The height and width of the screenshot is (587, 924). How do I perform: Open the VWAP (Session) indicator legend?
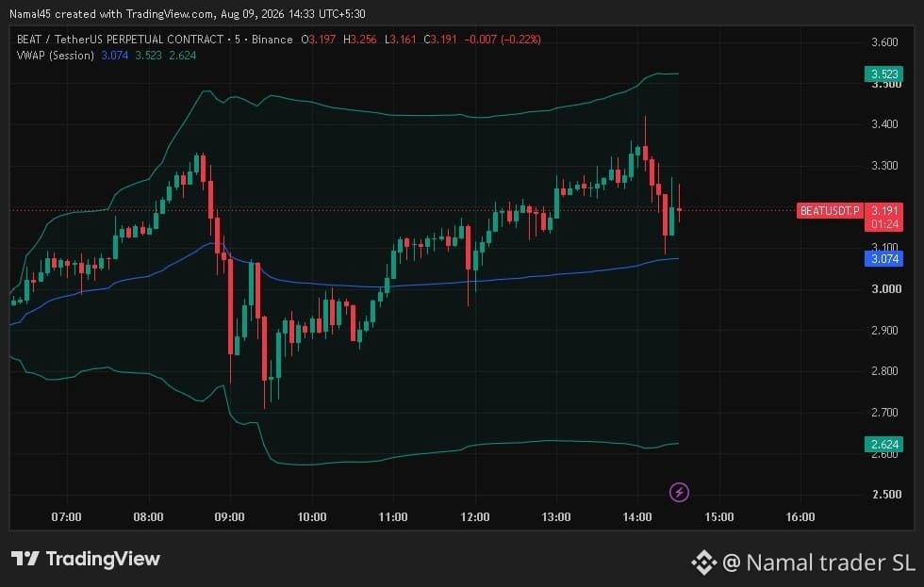[x=56, y=56]
